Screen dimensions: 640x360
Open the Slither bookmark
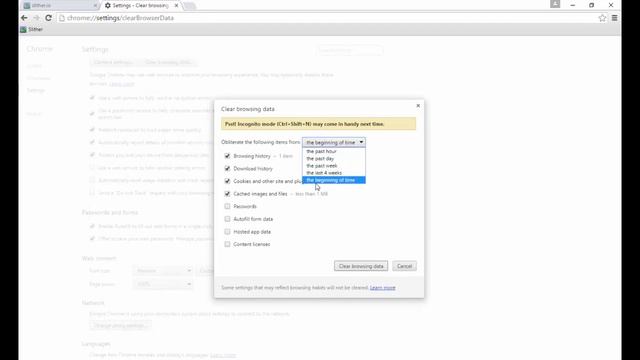[31, 29]
